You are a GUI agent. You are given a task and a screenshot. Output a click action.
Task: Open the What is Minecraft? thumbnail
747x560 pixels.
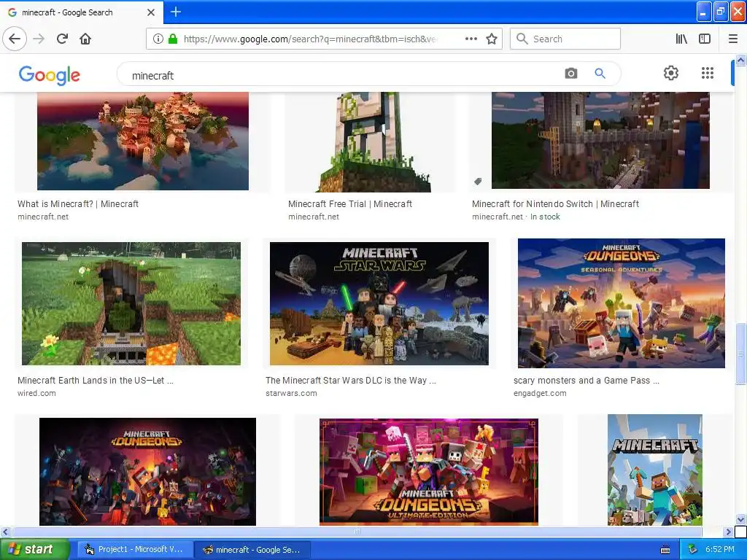143,141
